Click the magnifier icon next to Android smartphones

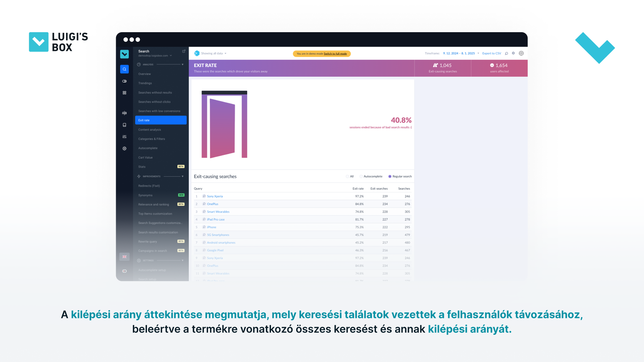(x=204, y=243)
